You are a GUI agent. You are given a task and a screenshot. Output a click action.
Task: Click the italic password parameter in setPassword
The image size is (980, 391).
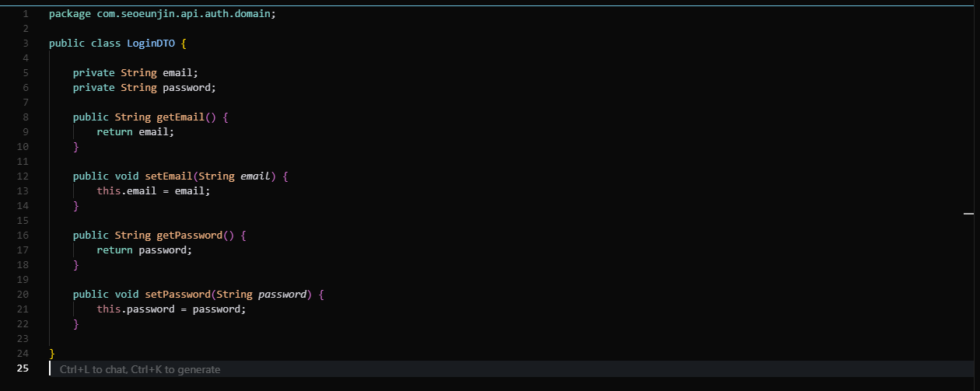click(282, 295)
